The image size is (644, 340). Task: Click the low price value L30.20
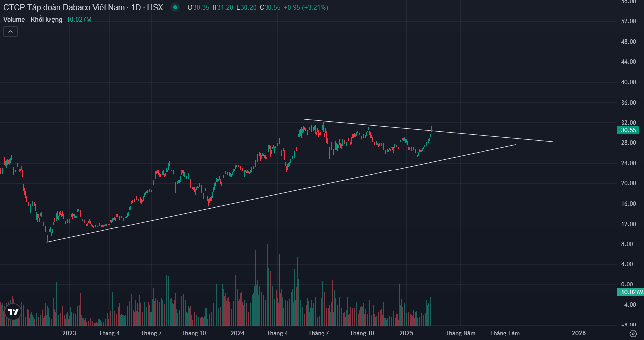tap(246, 7)
